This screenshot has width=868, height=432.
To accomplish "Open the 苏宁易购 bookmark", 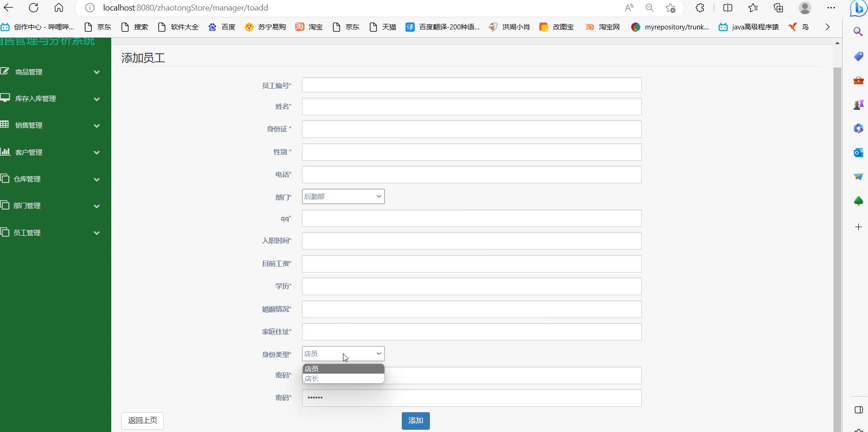I will [x=265, y=27].
